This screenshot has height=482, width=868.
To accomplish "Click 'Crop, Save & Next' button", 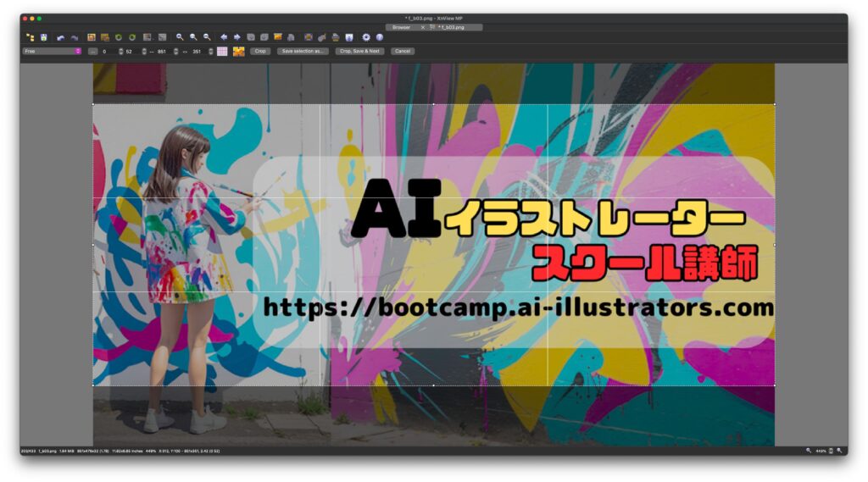I will (x=359, y=51).
